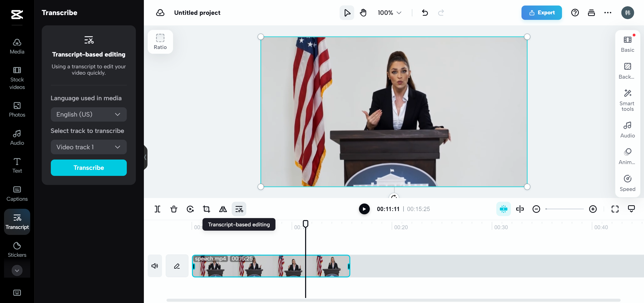The image size is (644, 303).
Task: Click the Transcribe button
Action: 89,168
